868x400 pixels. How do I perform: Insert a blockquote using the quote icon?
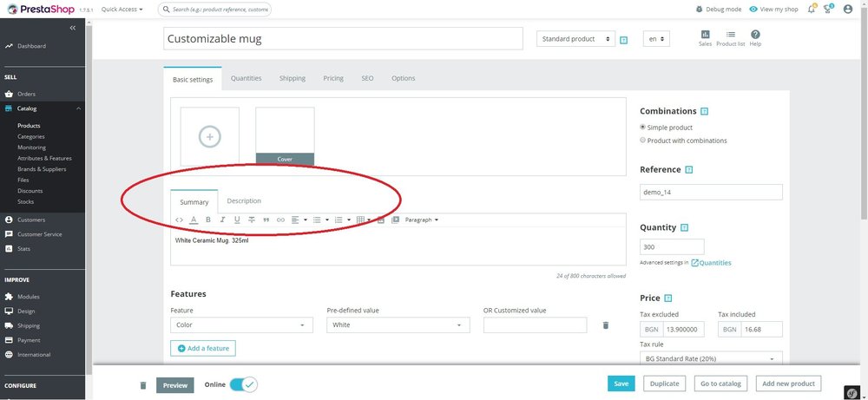click(x=266, y=220)
